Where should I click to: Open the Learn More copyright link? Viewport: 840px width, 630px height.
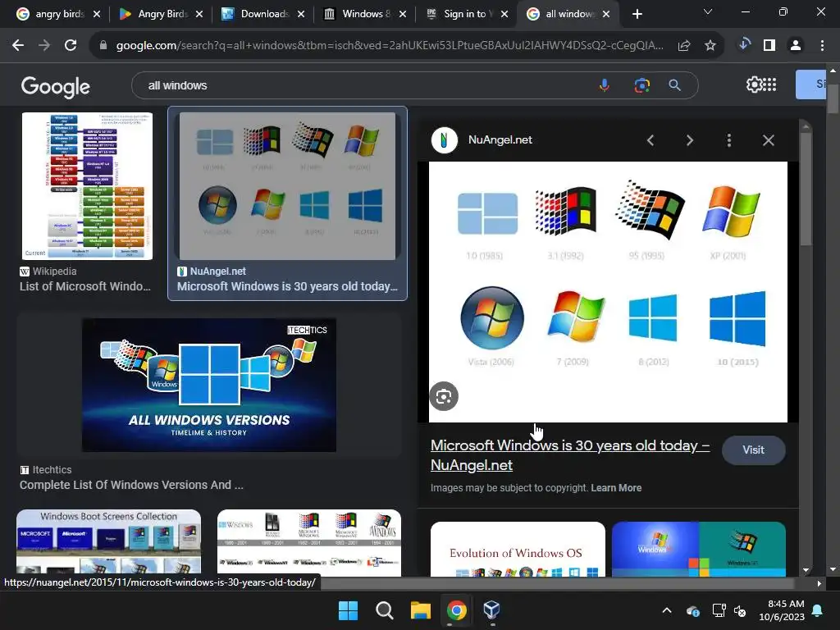click(616, 488)
